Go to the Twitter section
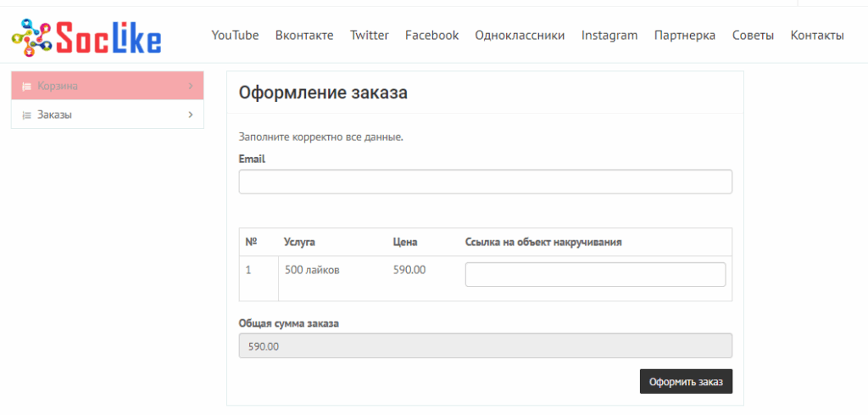This screenshot has height=415, width=868. point(369,35)
